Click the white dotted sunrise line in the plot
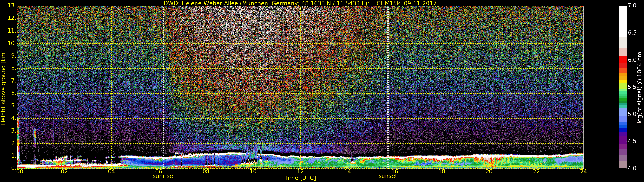 click(x=163, y=87)
